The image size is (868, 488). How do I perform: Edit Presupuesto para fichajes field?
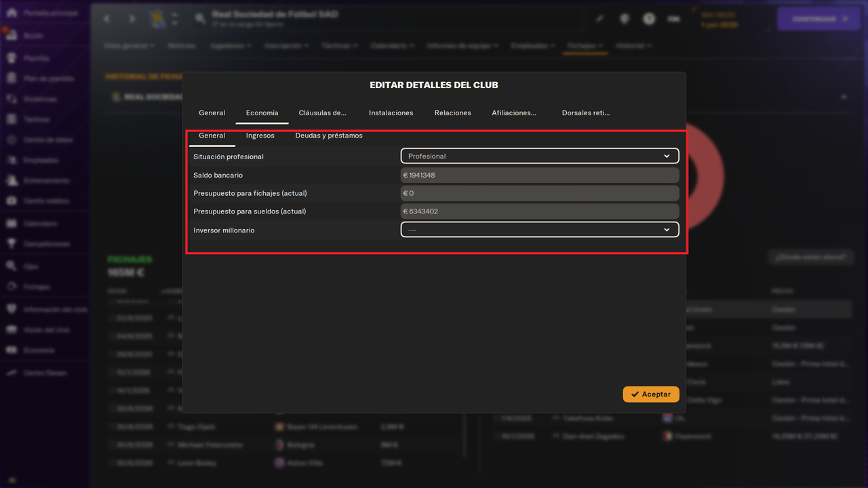(x=540, y=193)
